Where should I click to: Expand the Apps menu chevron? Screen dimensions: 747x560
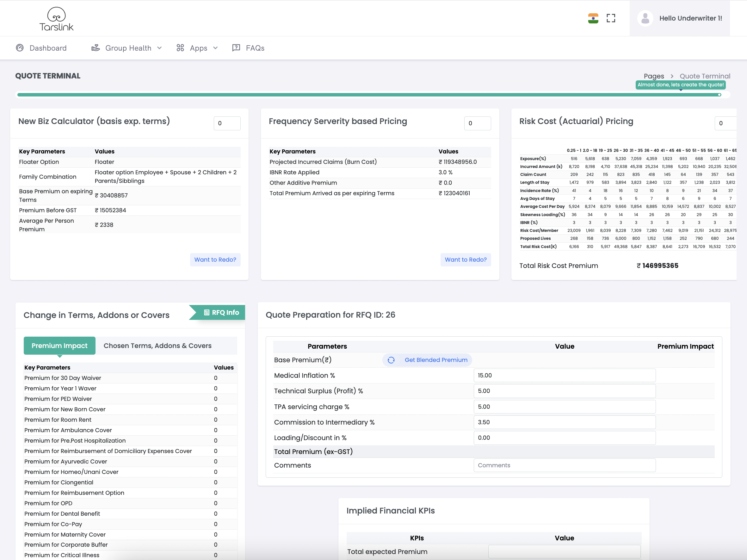215,48
